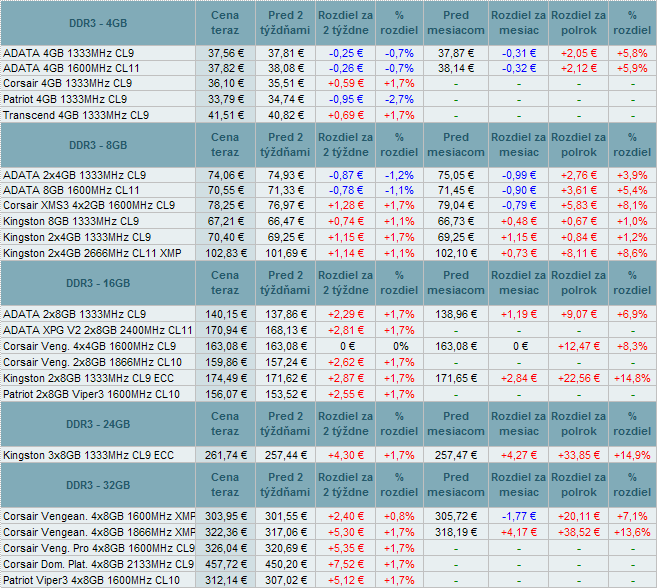
Task: Select the DDR3 - 8GB section header
Action: [x=98, y=145]
